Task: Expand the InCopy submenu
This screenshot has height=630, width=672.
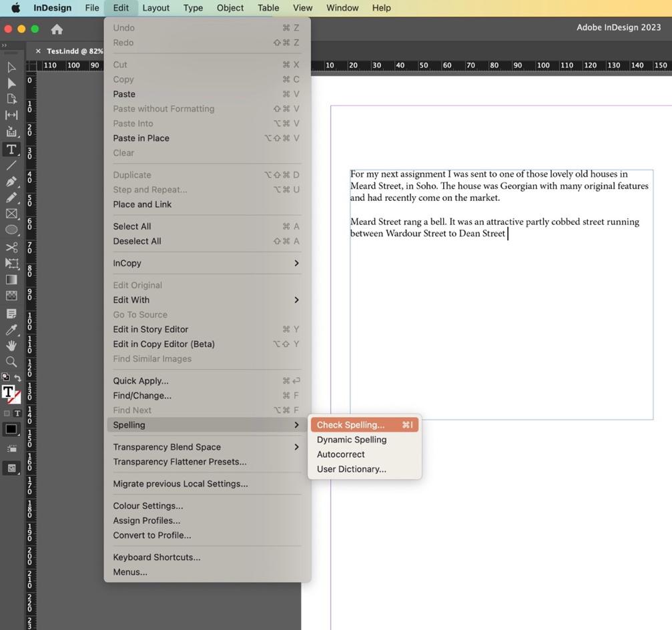Action: click(207, 263)
